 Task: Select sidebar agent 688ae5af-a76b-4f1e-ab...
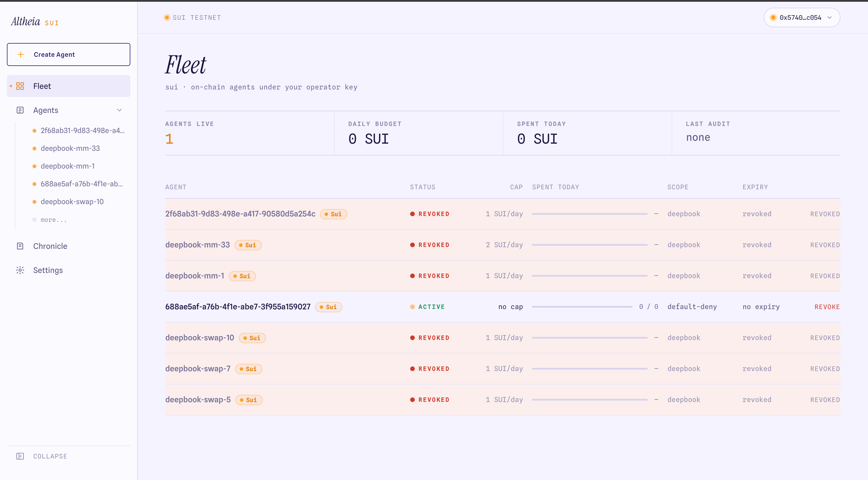82,184
